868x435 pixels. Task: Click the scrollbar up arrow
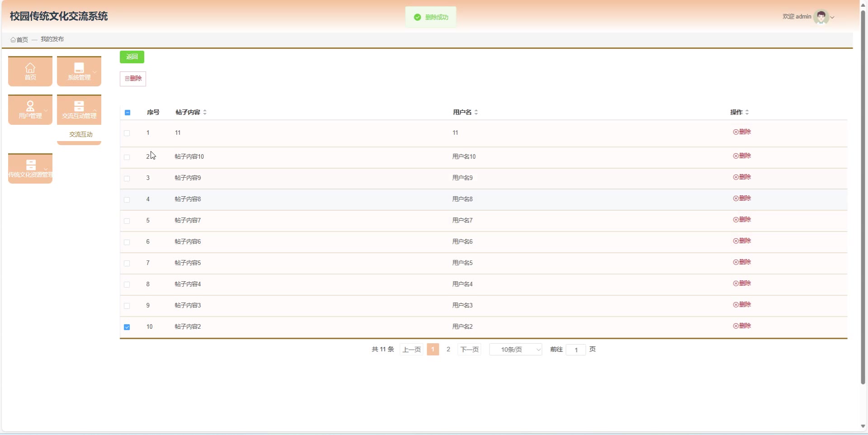point(863,5)
